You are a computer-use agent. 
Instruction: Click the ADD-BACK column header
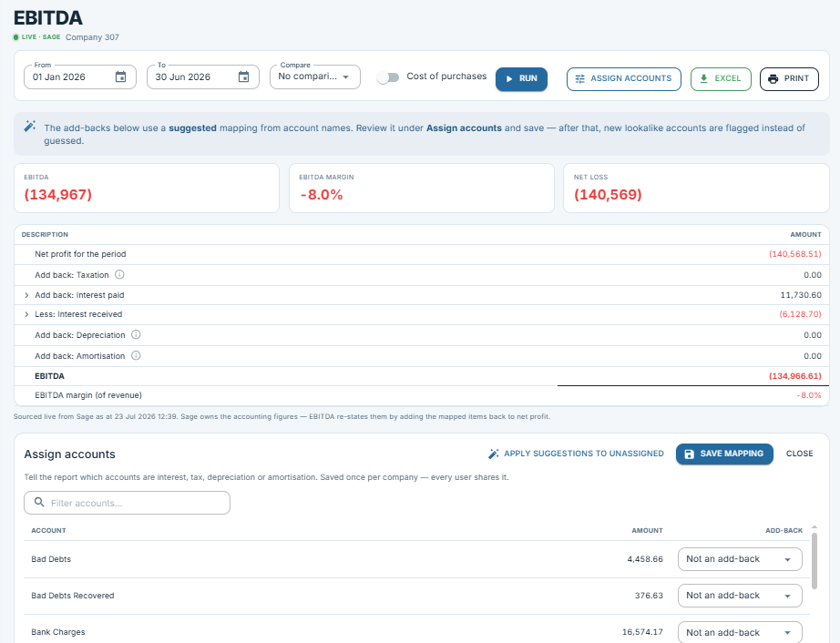[784, 531]
